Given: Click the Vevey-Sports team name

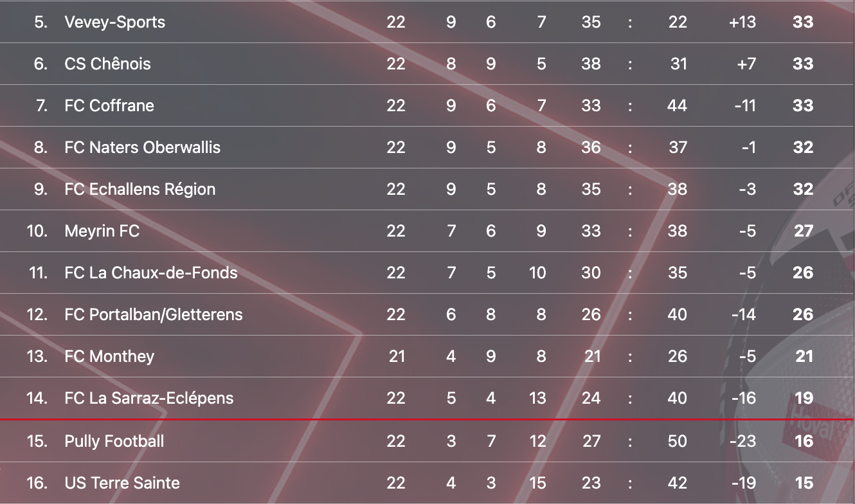Looking at the screenshot, I should point(114,22).
